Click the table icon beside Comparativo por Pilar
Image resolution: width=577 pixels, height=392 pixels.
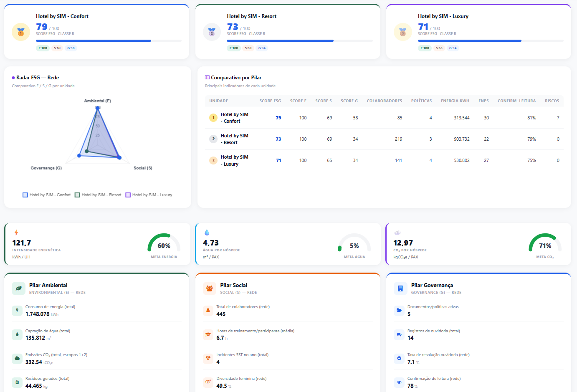[x=207, y=78]
